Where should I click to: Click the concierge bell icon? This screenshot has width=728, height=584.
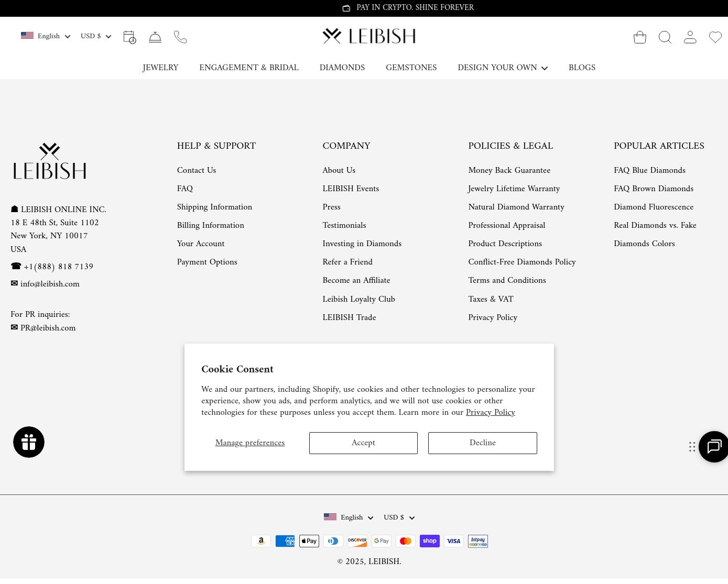coord(155,37)
